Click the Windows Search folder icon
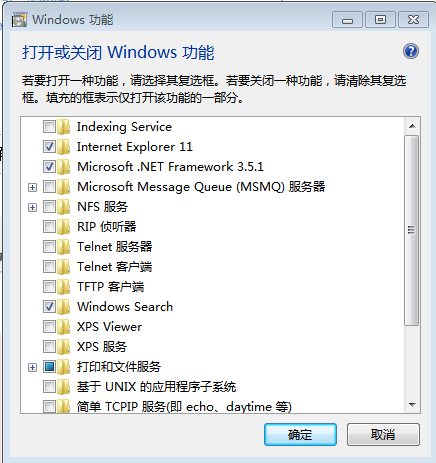The image size is (436, 463). coord(63,307)
